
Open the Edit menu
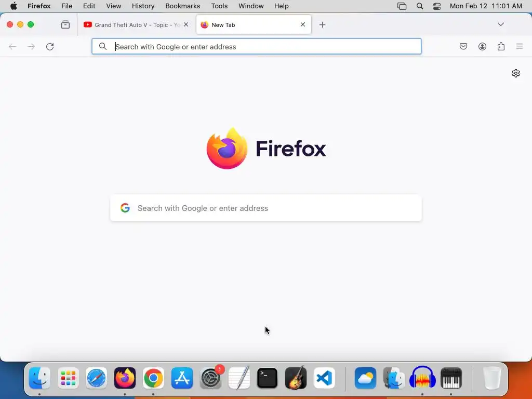89,6
